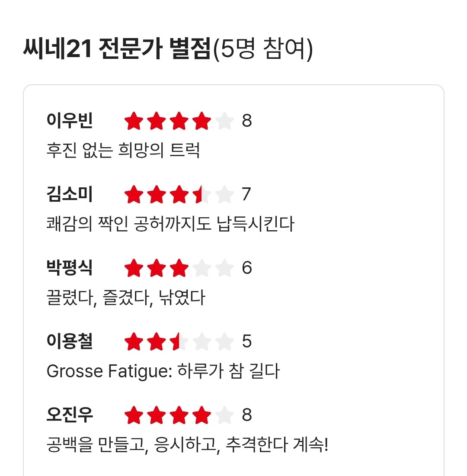Screen dimensions: 467x476
Task: Open reviewer 오진우's name link
Action: tap(70, 415)
